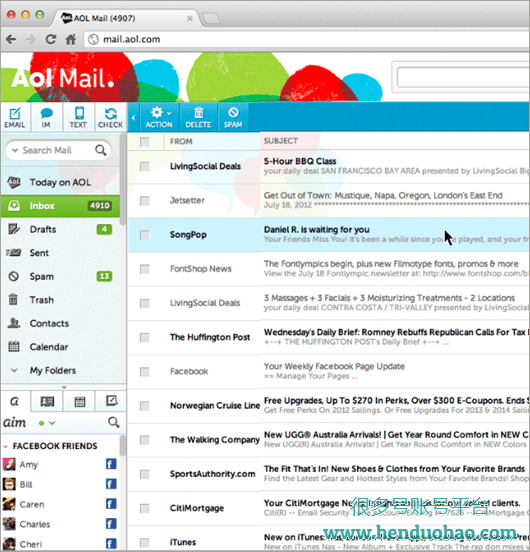The height and width of the screenshot is (552, 530).
Task: Check the Jetsetter email checkbox
Action: (x=144, y=201)
